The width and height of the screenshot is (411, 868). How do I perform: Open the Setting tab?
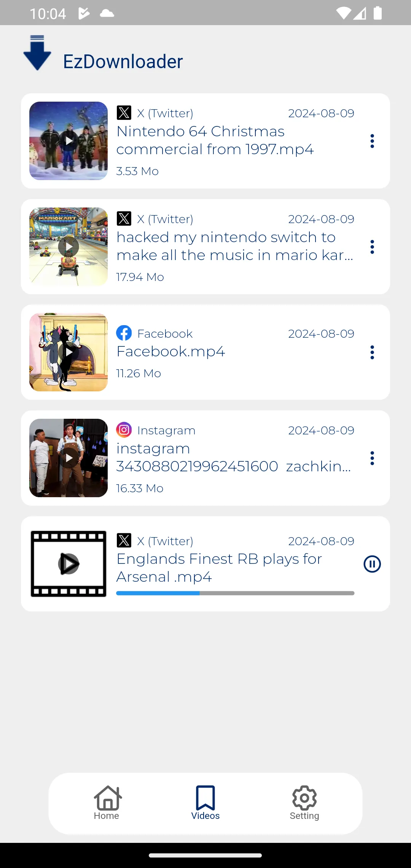[x=304, y=803]
